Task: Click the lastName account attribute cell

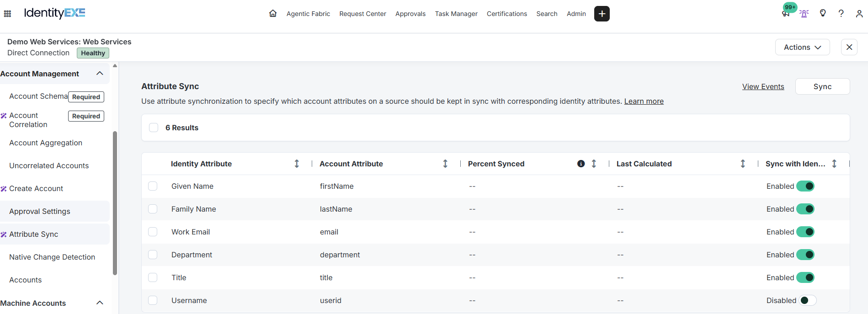Action: [336, 209]
